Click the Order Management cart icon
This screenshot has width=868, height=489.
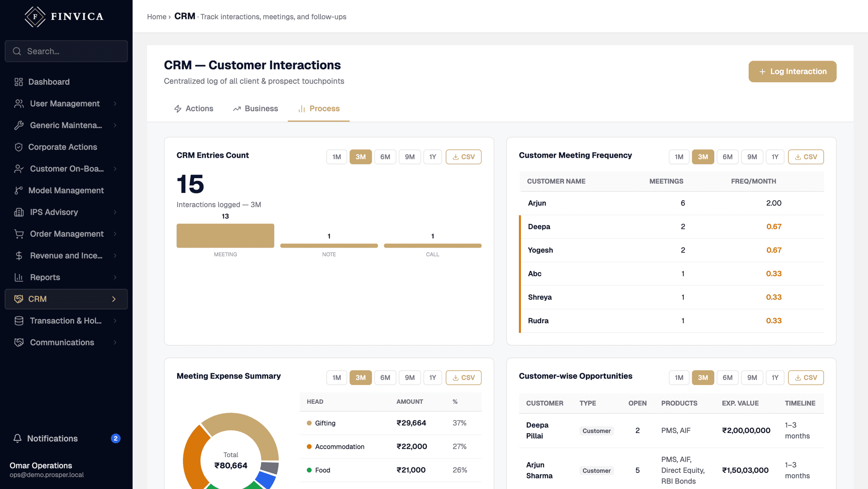pyautogui.click(x=19, y=234)
